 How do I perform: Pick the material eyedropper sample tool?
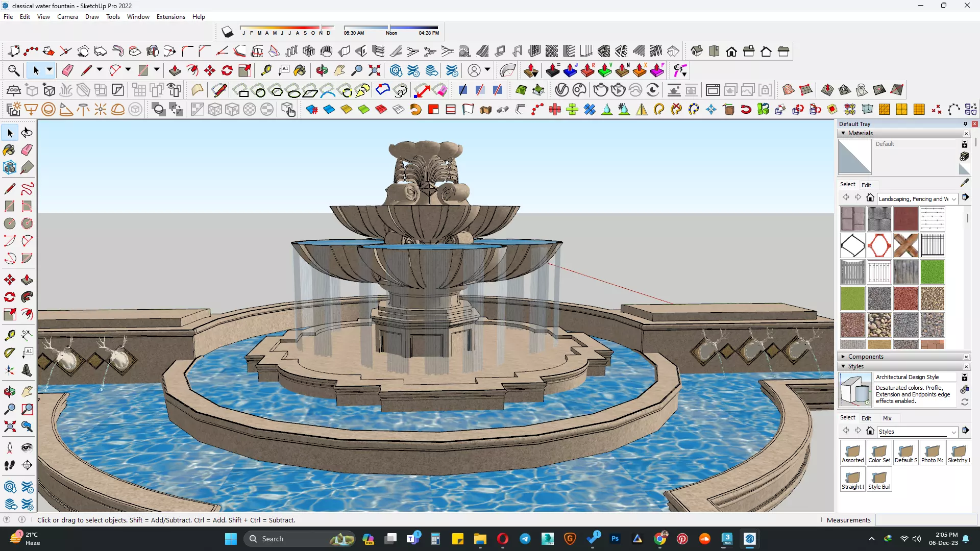click(964, 183)
